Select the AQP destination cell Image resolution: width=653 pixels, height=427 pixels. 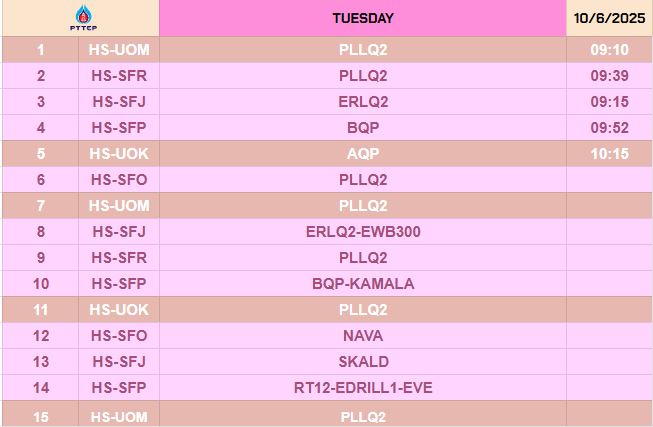pyautogui.click(x=363, y=154)
